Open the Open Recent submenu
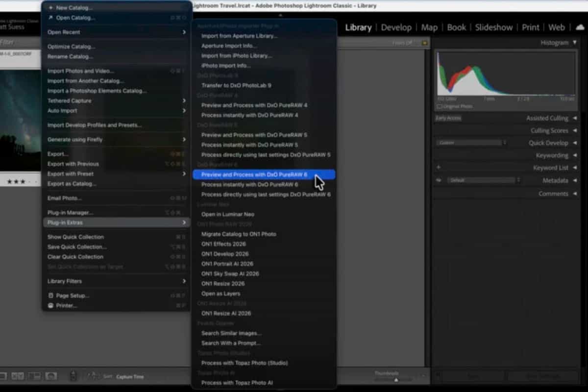 coord(117,32)
